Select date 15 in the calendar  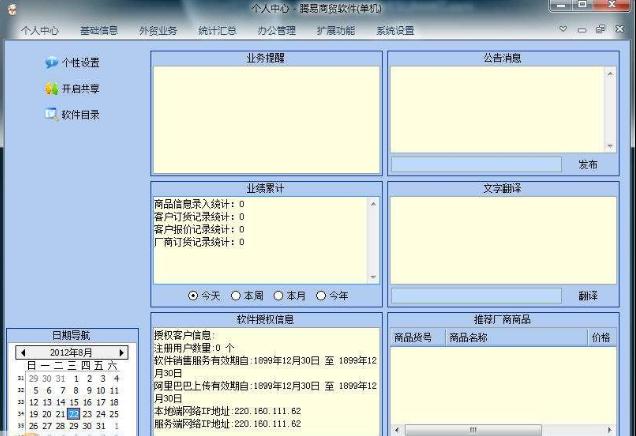click(x=73, y=402)
